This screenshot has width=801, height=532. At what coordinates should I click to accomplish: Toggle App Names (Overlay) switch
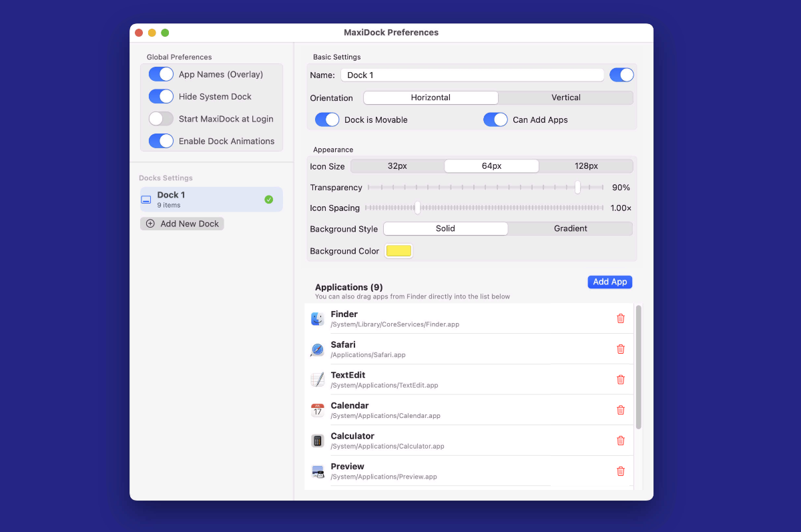click(161, 74)
